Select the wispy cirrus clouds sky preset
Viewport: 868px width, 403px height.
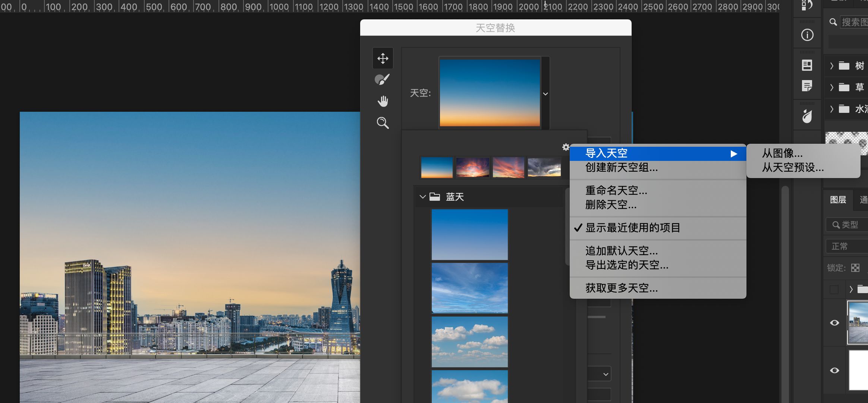pos(470,288)
